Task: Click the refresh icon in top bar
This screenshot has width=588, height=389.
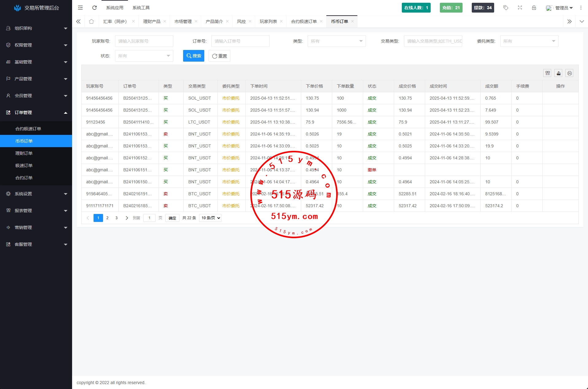Action: coord(94,8)
